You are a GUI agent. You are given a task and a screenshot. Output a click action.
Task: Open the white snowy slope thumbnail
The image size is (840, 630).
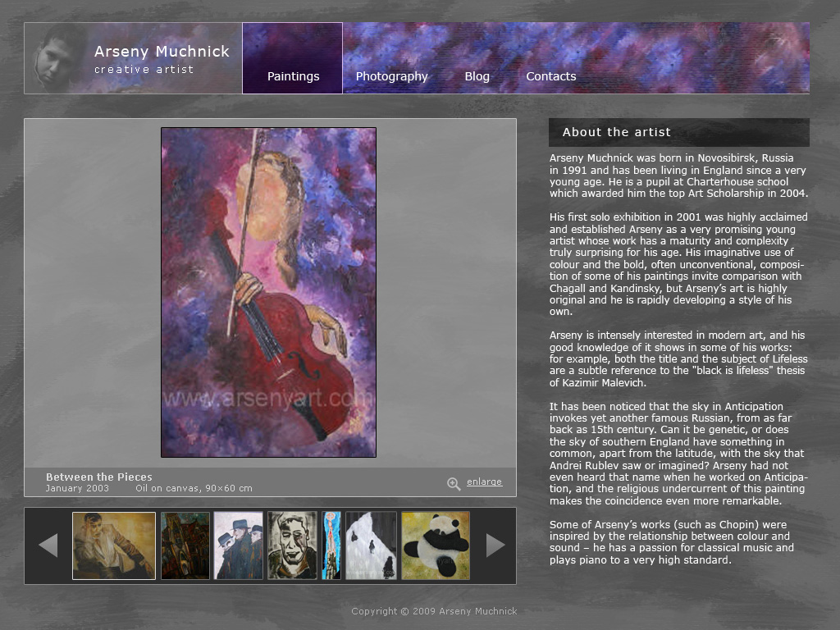371,546
